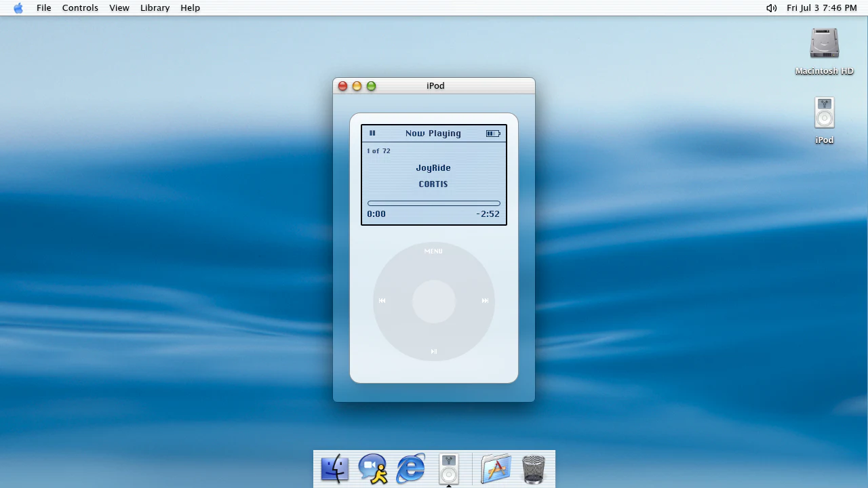Close the iPod window
Screen dimensions: 868x488
click(x=342, y=86)
